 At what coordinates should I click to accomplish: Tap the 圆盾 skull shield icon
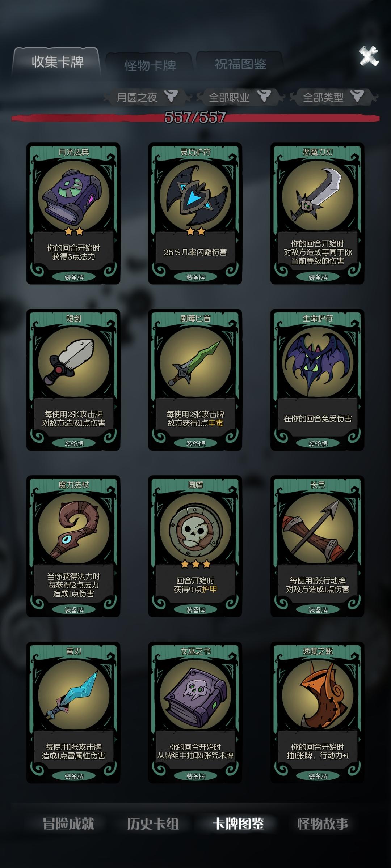[195, 529]
